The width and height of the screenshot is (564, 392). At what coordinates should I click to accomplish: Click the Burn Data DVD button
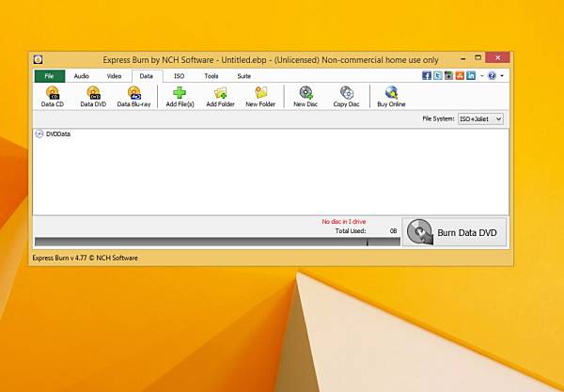(454, 232)
